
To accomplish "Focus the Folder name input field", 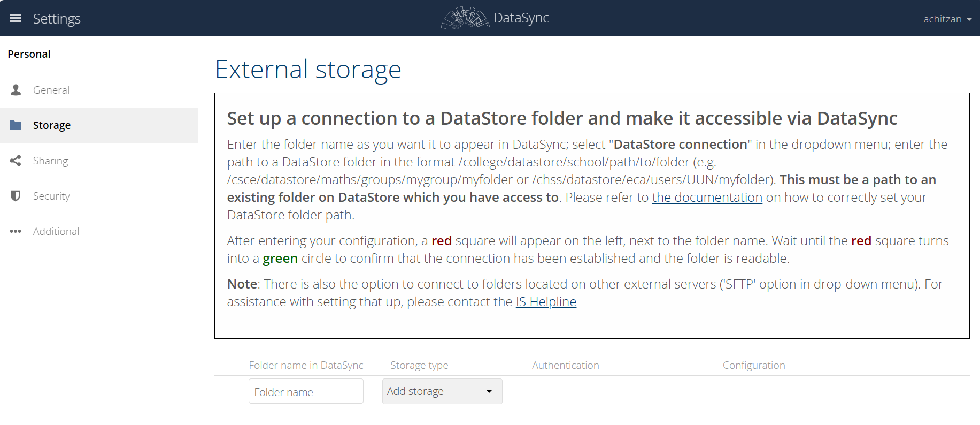I will click(306, 391).
